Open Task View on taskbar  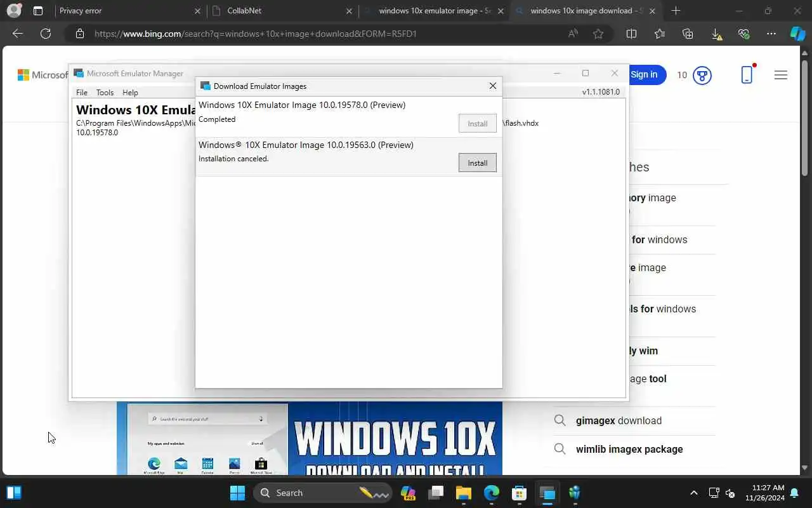click(436, 493)
